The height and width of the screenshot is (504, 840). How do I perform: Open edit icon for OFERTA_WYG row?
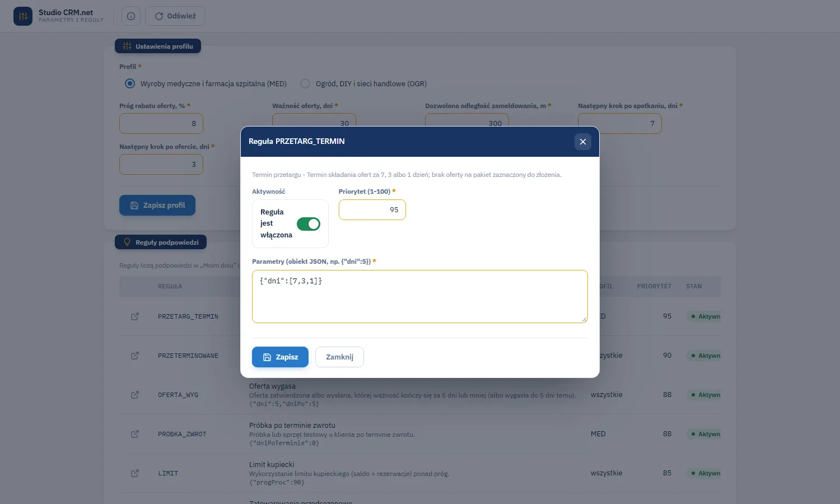pyautogui.click(x=135, y=395)
